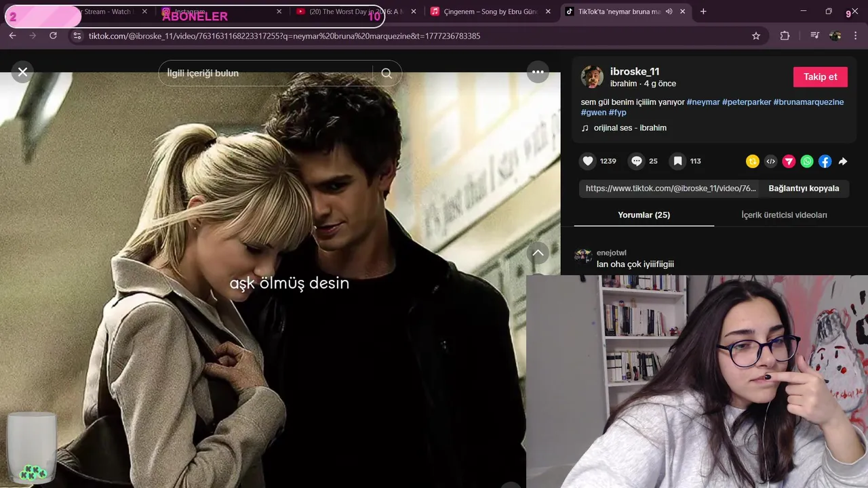Open the orijinal ses - ibrahim sound link
868x488 pixels.
click(x=630, y=128)
